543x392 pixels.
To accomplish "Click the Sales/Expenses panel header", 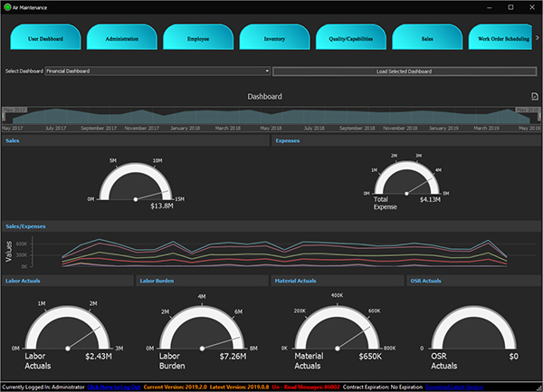I will (271, 226).
